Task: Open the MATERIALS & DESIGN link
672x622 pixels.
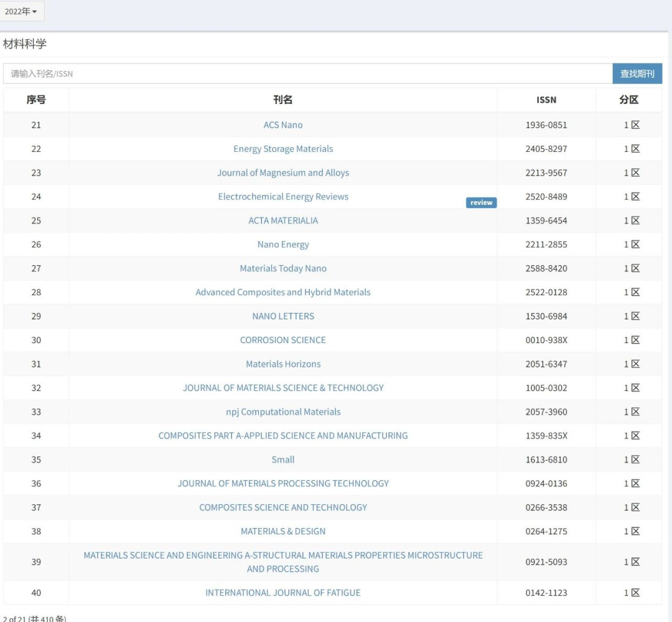Action: (282, 531)
